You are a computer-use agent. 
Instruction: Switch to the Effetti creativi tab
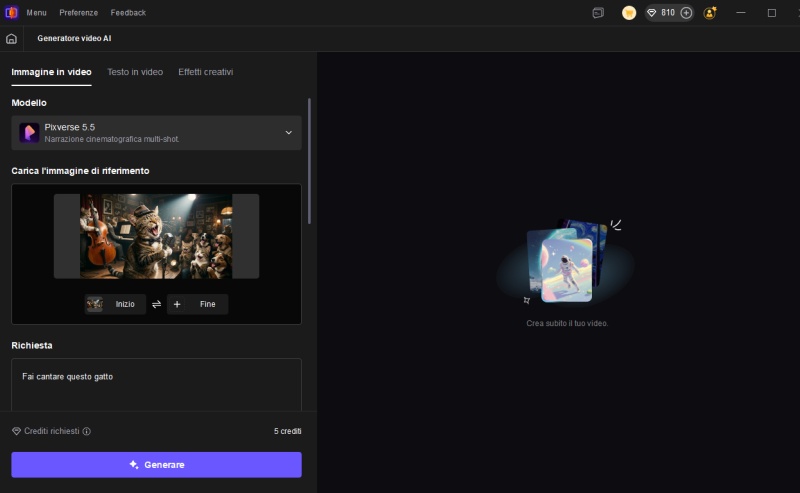205,72
